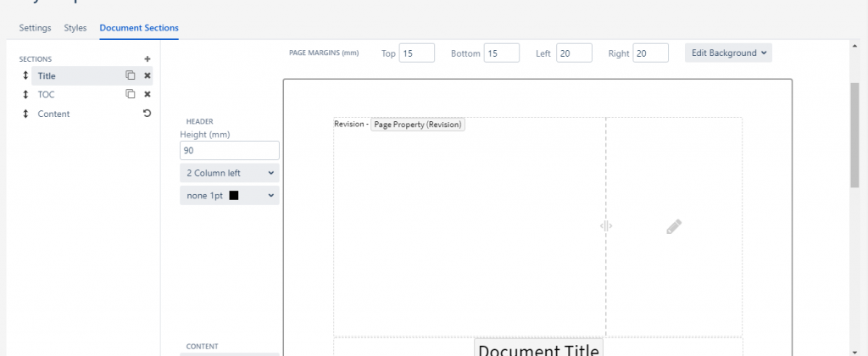Delete the Title section
868x356 pixels.
click(x=147, y=75)
